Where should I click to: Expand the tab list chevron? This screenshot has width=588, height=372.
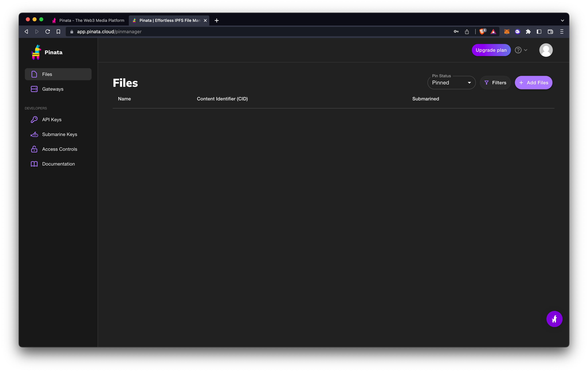pos(562,20)
